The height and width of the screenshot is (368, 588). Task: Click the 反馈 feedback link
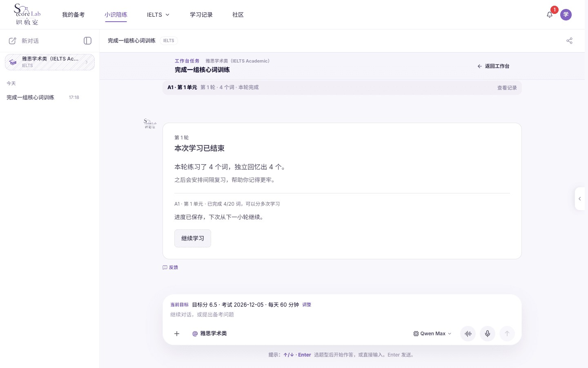(x=170, y=267)
